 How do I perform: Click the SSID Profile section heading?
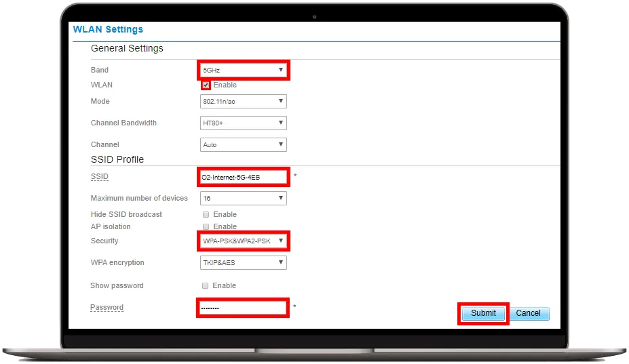[117, 159]
